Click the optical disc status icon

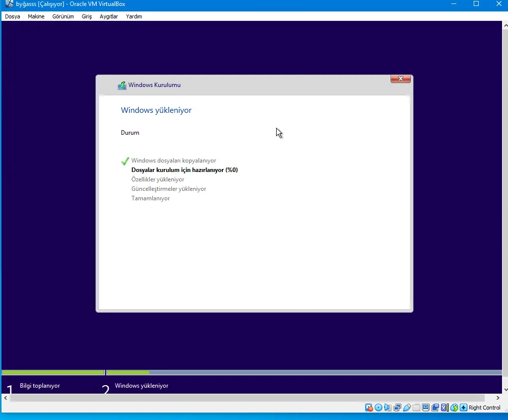[378, 408]
